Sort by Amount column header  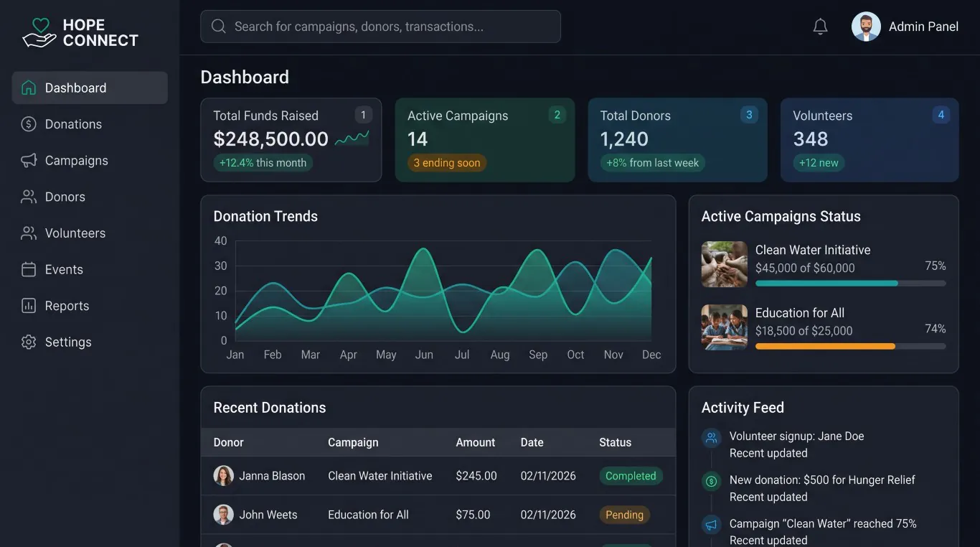point(476,442)
